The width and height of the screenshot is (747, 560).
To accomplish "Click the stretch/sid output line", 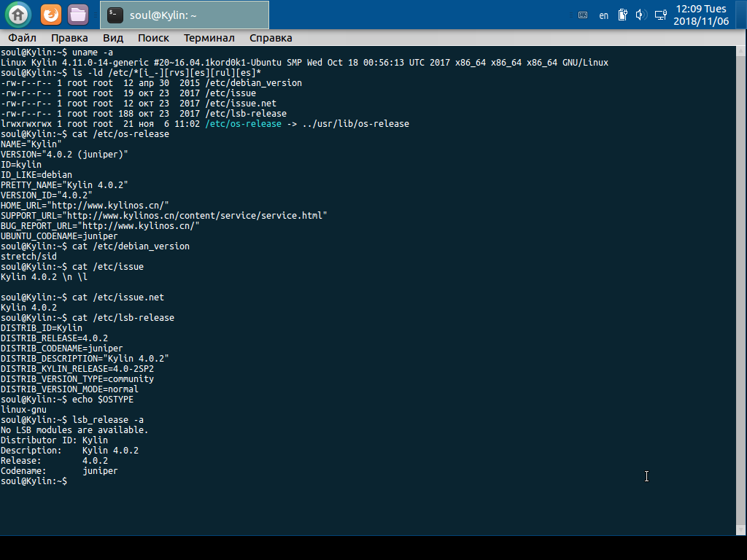I will [28, 256].
